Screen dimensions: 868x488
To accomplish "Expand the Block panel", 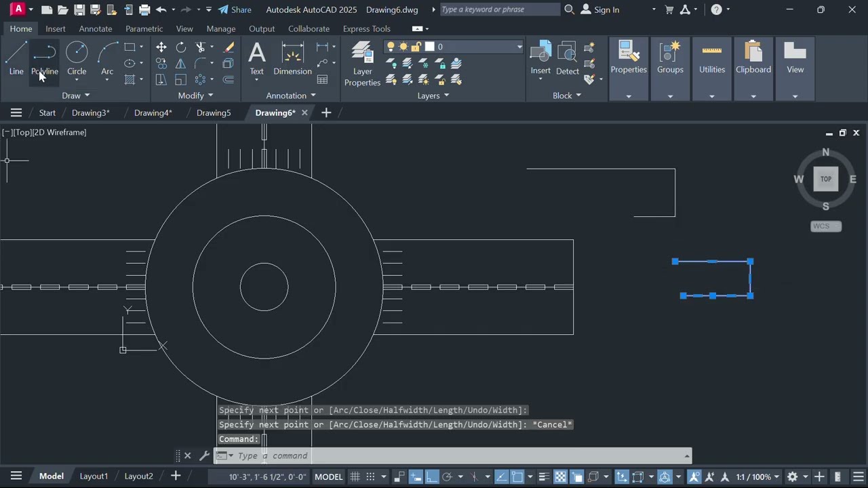I will [x=567, y=96].
